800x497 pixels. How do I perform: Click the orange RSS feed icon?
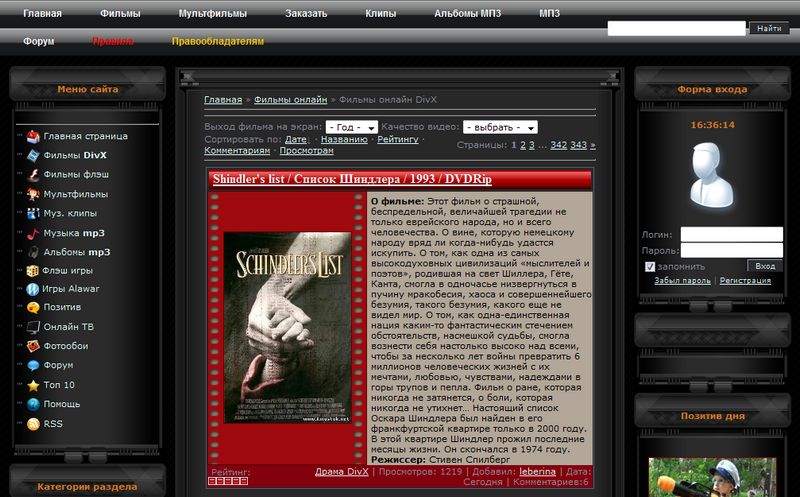pyautogui.click(x=33, y=424)
